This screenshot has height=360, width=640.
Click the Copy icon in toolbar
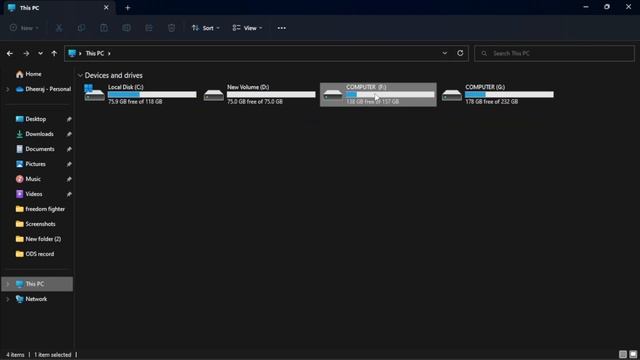point(81,28)
